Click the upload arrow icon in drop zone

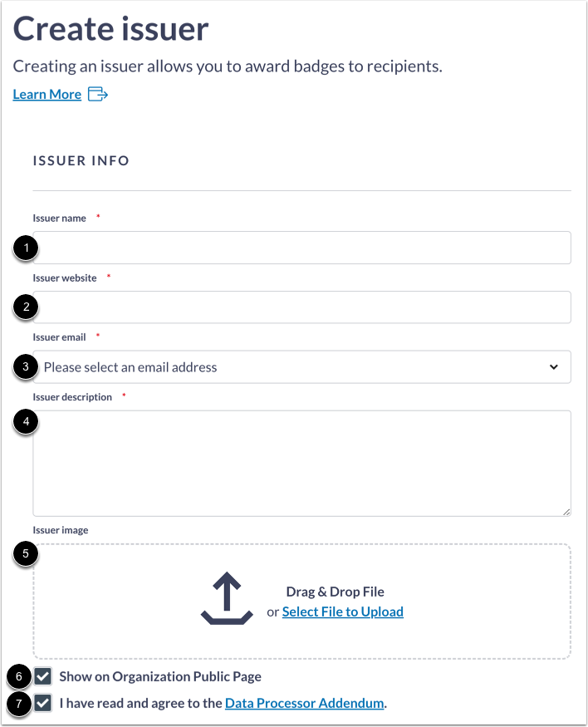coord(226,597)
